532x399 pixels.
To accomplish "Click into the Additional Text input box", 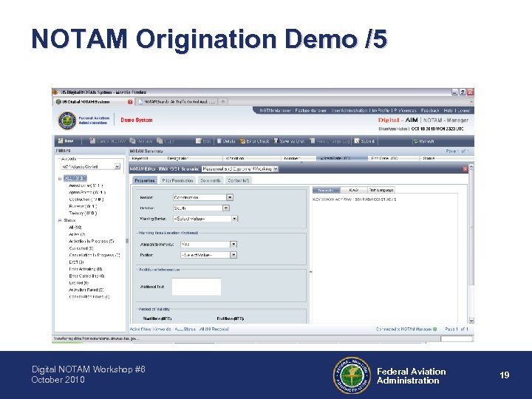I will coord(197,287).
